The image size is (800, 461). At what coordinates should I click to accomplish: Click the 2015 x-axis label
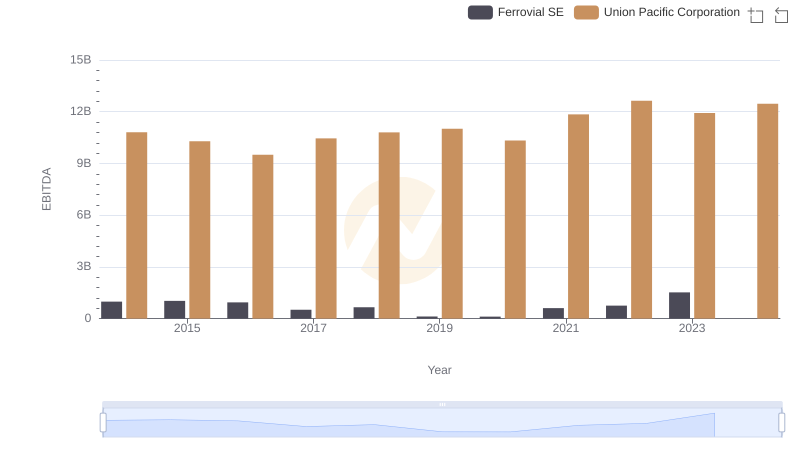[x=187, y=328]
